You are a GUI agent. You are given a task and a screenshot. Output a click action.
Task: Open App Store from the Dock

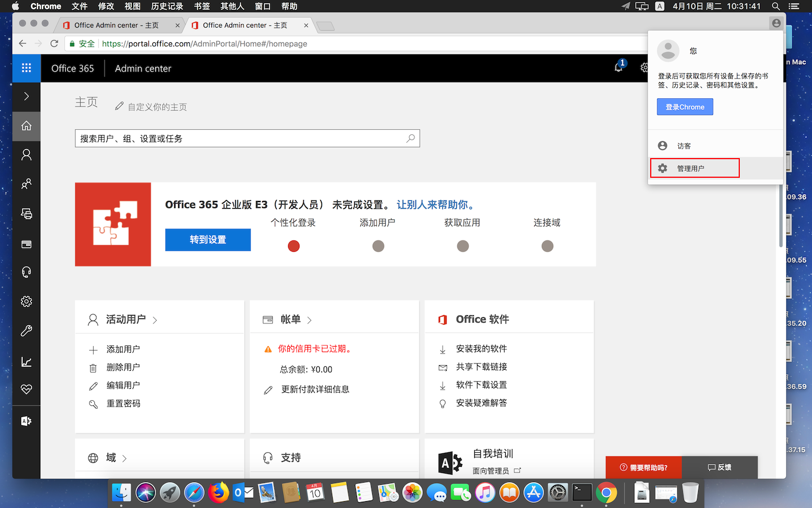pos(533,493)
